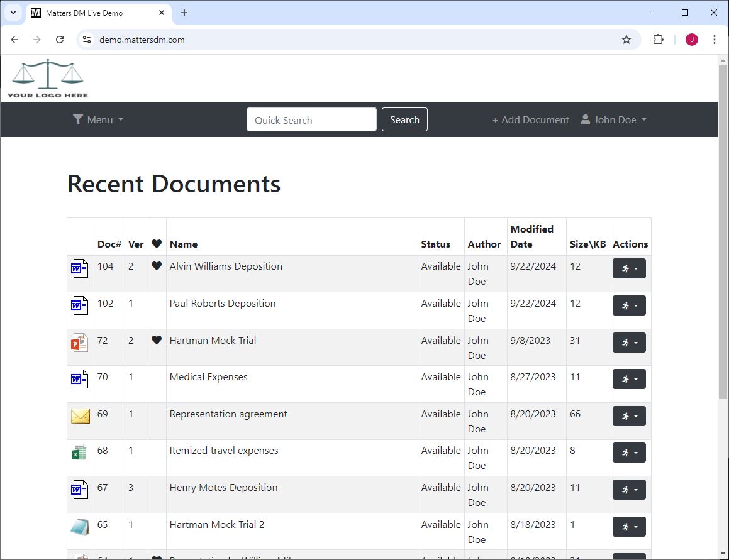Image resolution: width=729 pixels, height=560 pixels.
Task: Click the Word icon for Alvin Williams Deposition
Action: (x=80, y=269)
